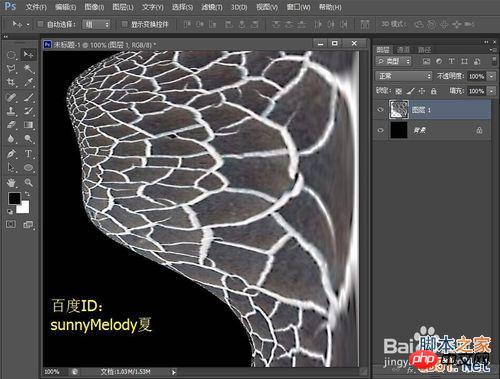This screenshot has height=379, width=500.
Task: Click foreground color swatch
Action: pyautogui.click(x=14, y=198)
